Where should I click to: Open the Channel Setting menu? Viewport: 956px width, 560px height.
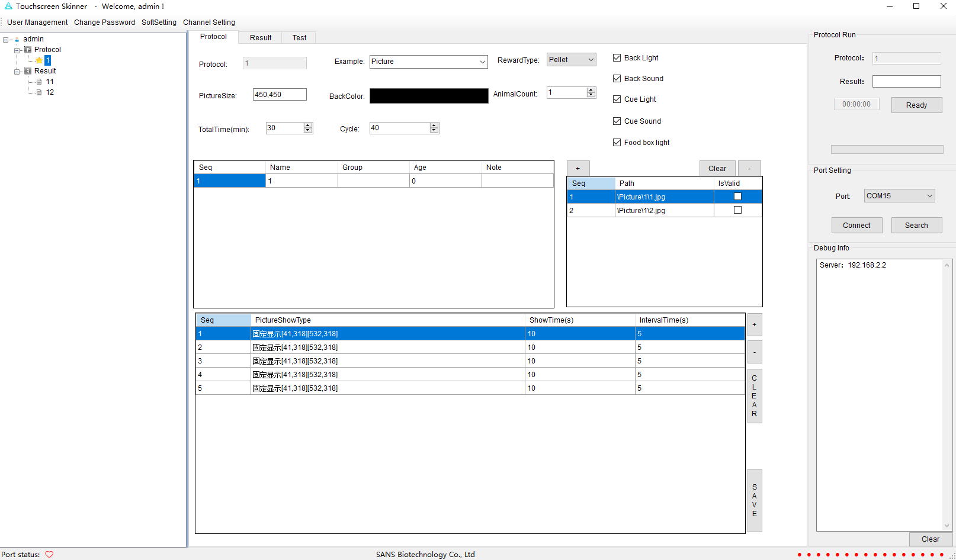point(209,22)
